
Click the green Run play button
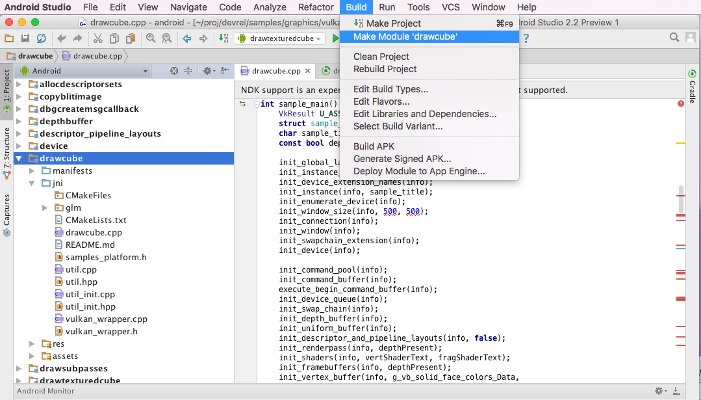click(x=335, y=38)
